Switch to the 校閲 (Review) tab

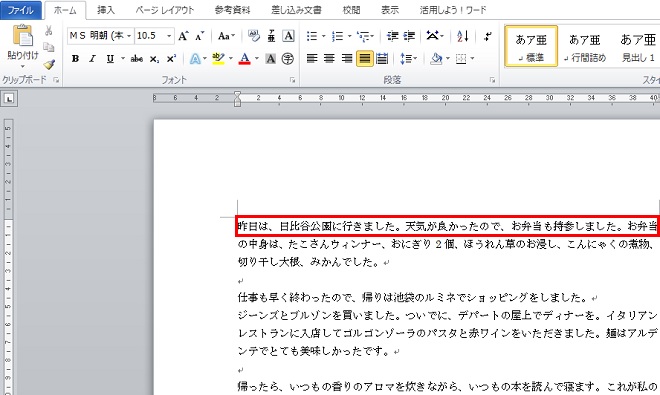click(351, 10)
